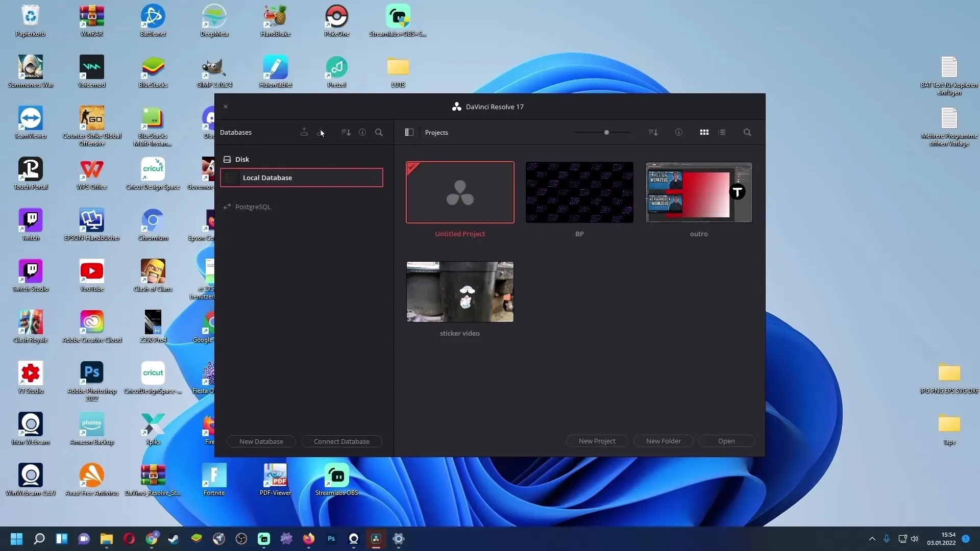This screenshot has width=980, height=551.
Task: Click the thumbnail size slider handle
Action: (x=606, y=132)
